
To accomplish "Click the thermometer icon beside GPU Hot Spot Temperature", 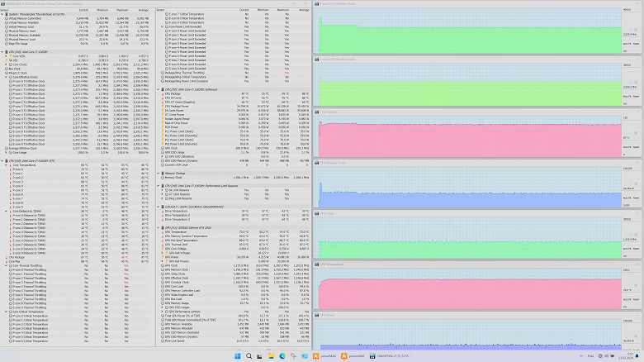I will coord(163,241).
